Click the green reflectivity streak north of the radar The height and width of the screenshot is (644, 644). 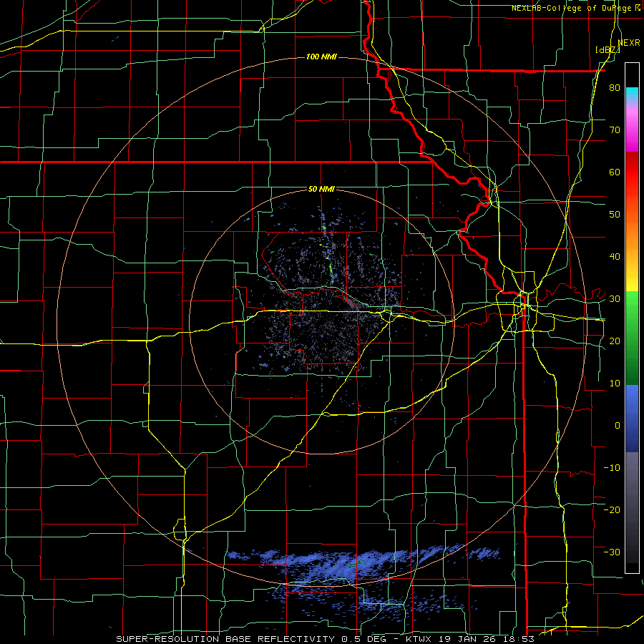coord(331,273)
